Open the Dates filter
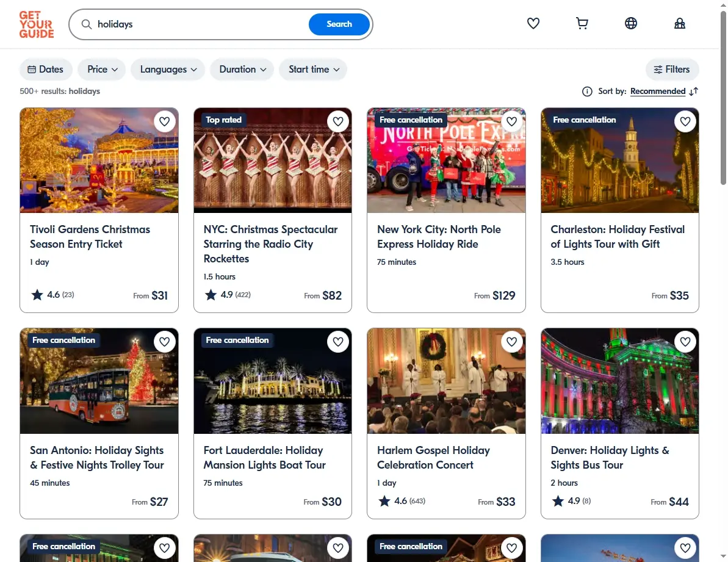Viewport: 728px width, 562px height. tap(46, 70)
